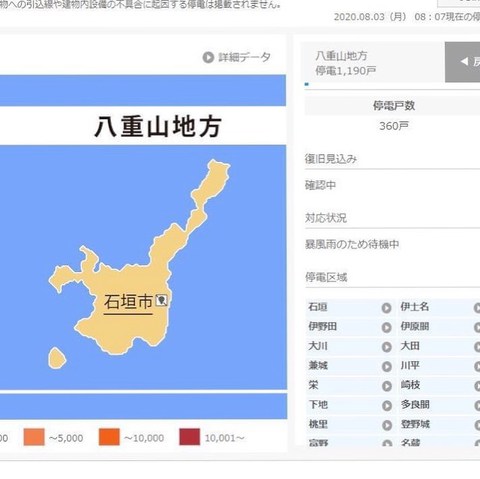Open the 川平 outage area entry

coord(410,366)
